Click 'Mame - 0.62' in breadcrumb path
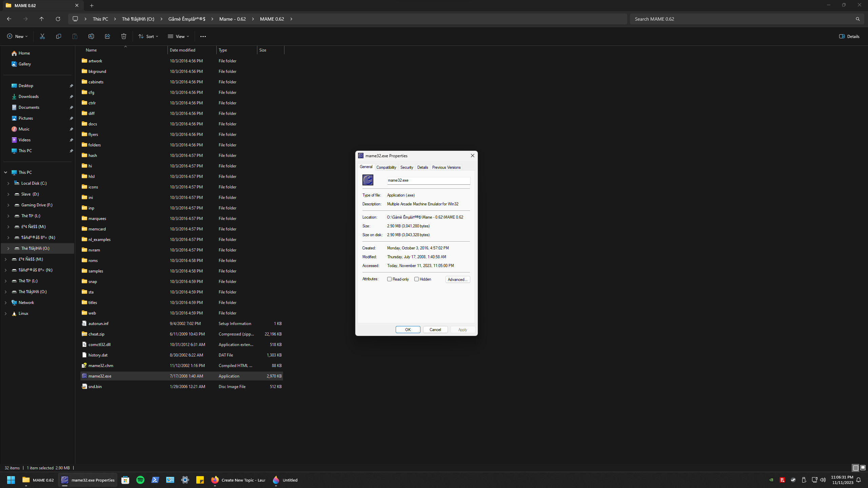 click(233, 19)
